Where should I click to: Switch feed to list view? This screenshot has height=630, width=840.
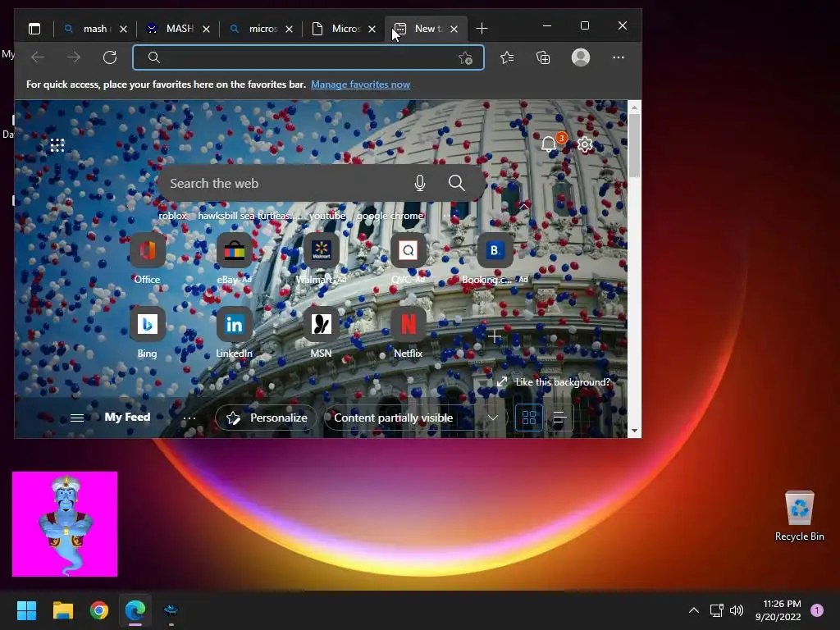(x=559, y=418)
